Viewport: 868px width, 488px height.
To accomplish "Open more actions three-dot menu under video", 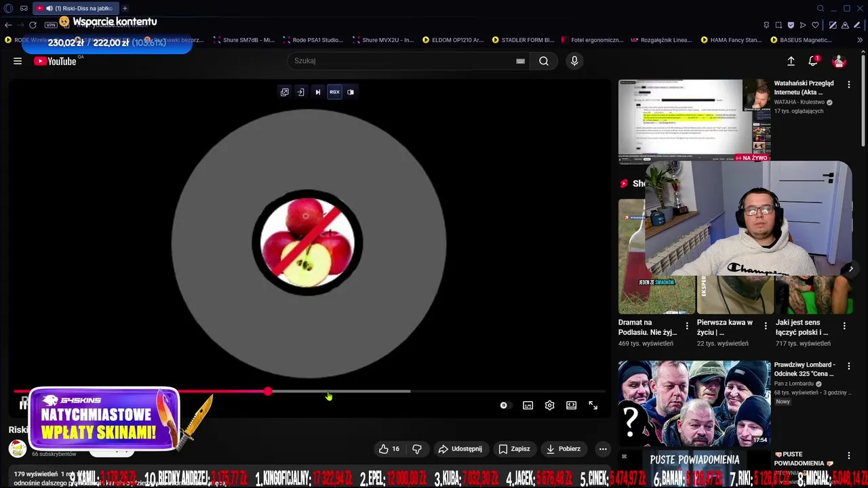I will 603,449.
